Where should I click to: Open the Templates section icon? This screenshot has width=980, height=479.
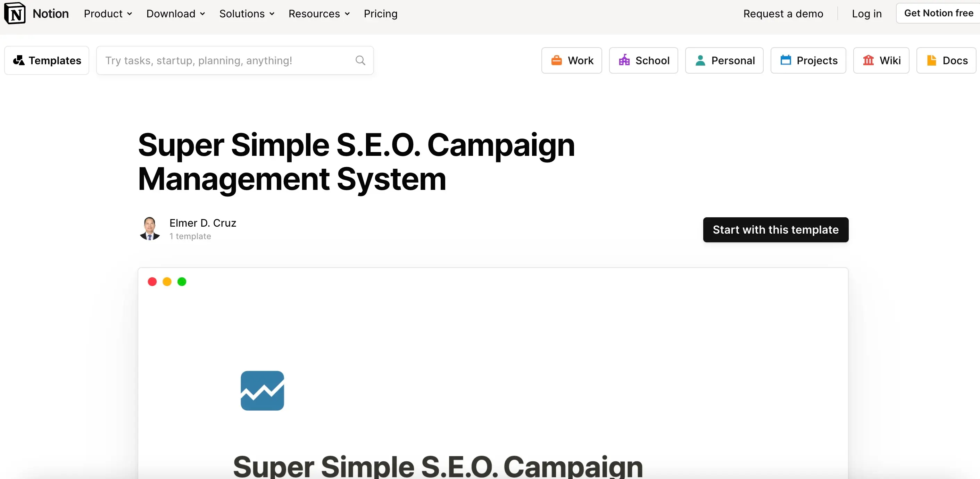tap(19, 60)
